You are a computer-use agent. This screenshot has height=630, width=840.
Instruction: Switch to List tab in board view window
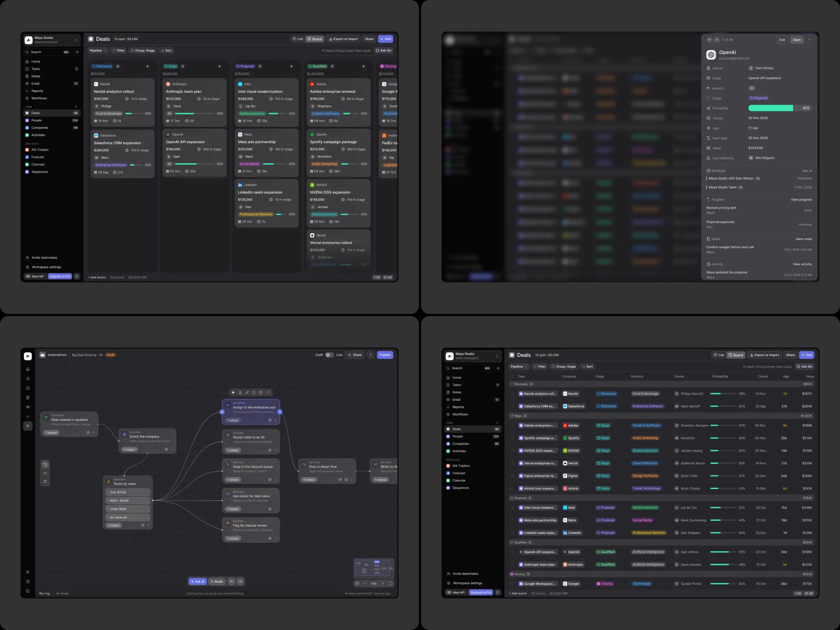click(x=298, y=39)
